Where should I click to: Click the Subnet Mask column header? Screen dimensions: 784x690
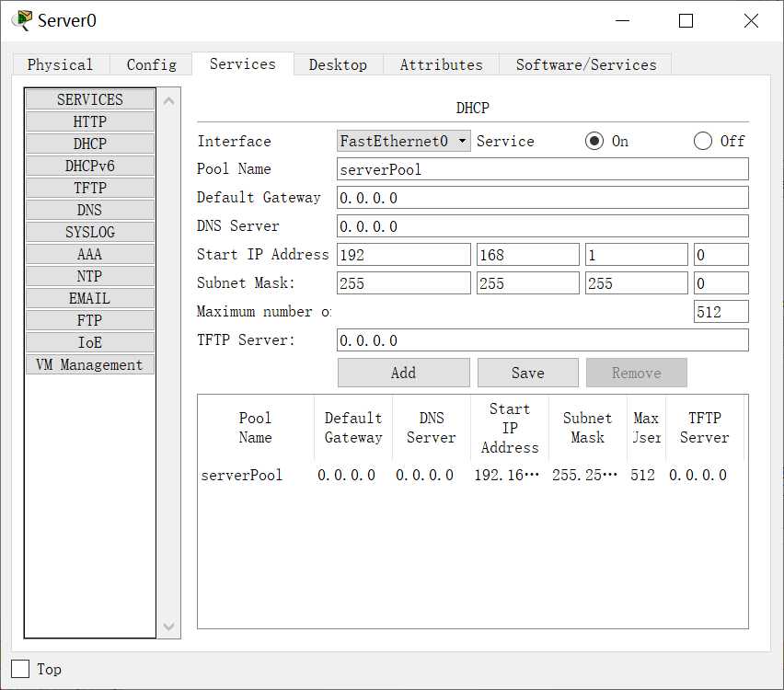pyautogui.click(x=587, y=428)
